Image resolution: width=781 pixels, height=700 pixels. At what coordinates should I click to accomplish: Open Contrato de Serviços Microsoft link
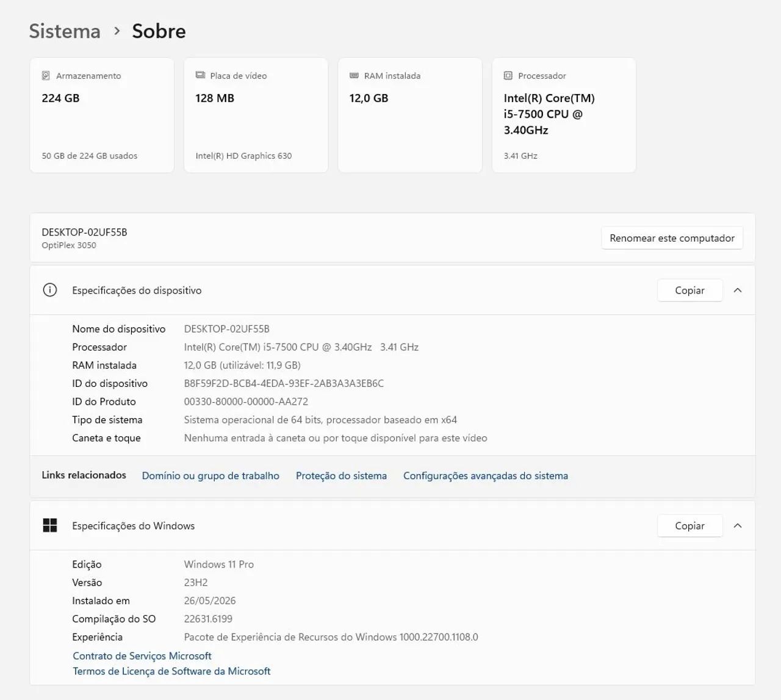tap(142, 656)
